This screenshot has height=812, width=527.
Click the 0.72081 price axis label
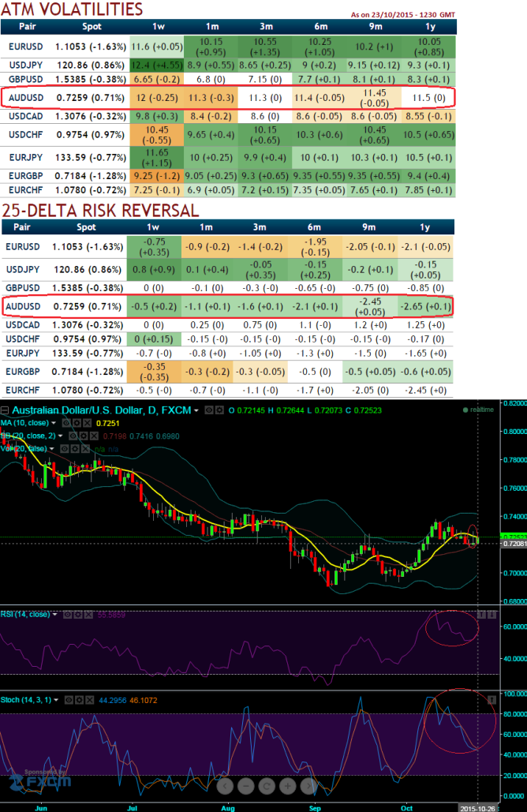point(514,544)
